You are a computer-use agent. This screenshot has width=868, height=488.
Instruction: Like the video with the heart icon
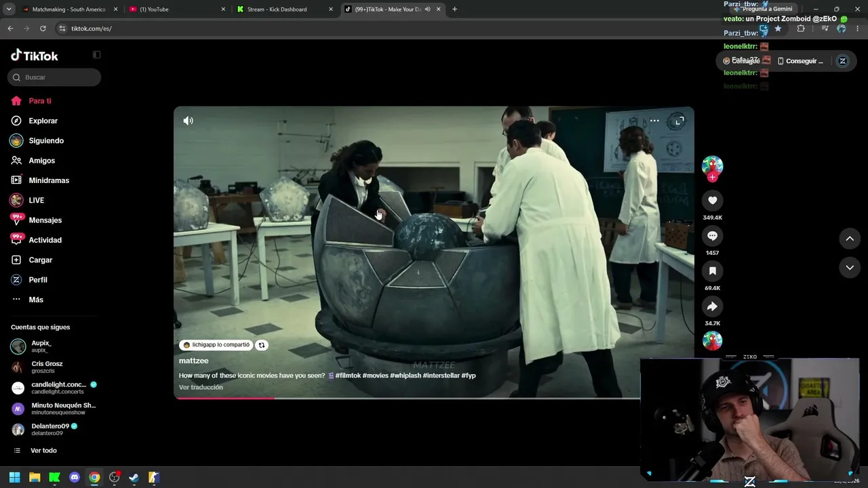(x=712, y=201)
